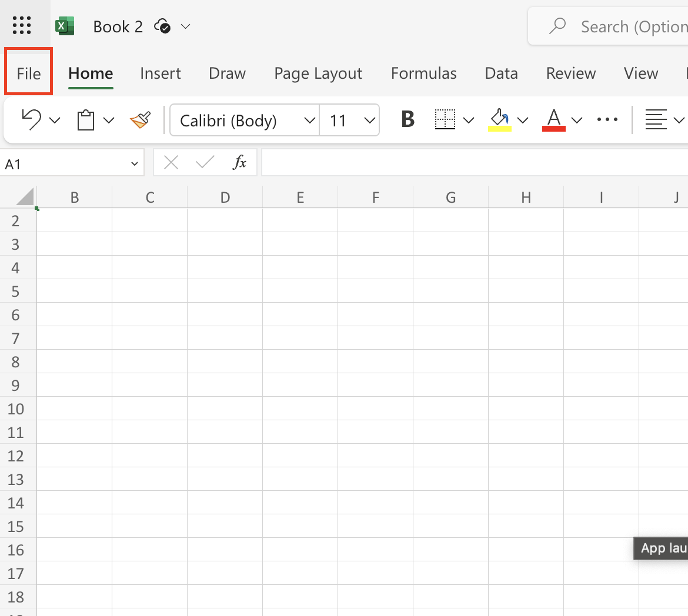Click the fx insert function icon
Screen dimensions: 688x616
(239, 162)
